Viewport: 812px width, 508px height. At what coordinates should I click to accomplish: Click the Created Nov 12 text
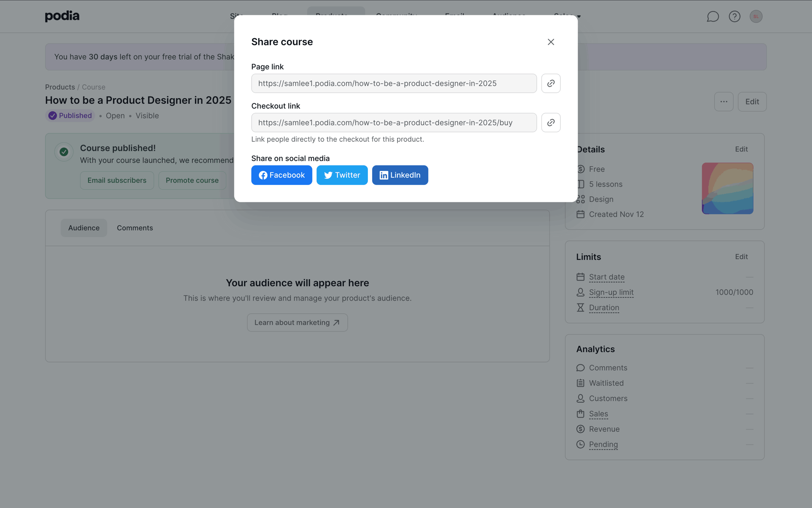(x=616, y=214)
